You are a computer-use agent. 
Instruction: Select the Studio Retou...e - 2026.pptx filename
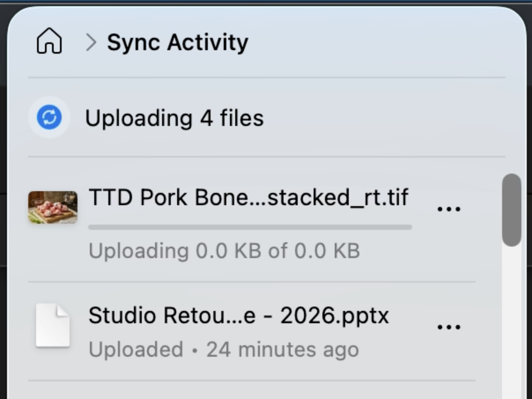pos(239,316)
